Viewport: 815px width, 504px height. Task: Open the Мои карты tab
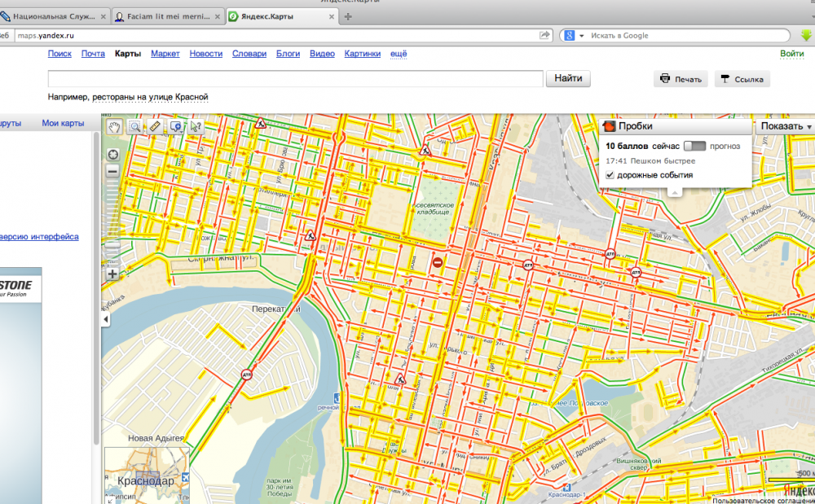pos(63,124)
